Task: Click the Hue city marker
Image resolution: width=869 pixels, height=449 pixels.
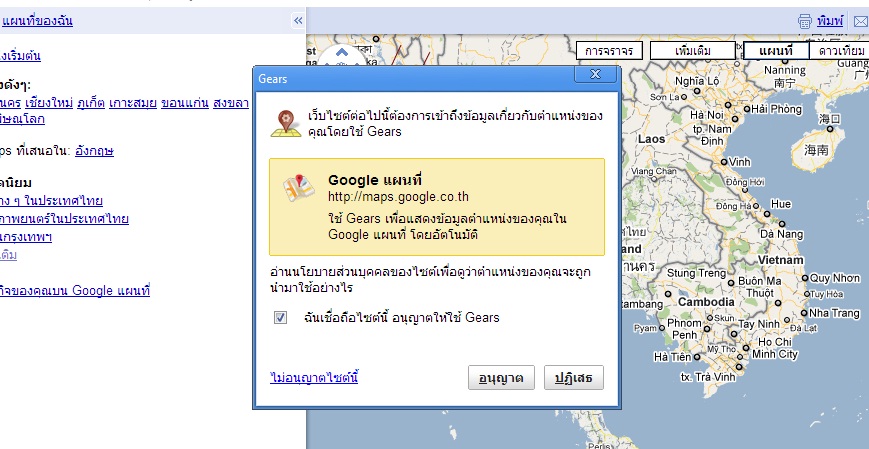Action: click(x=767, y=213)
